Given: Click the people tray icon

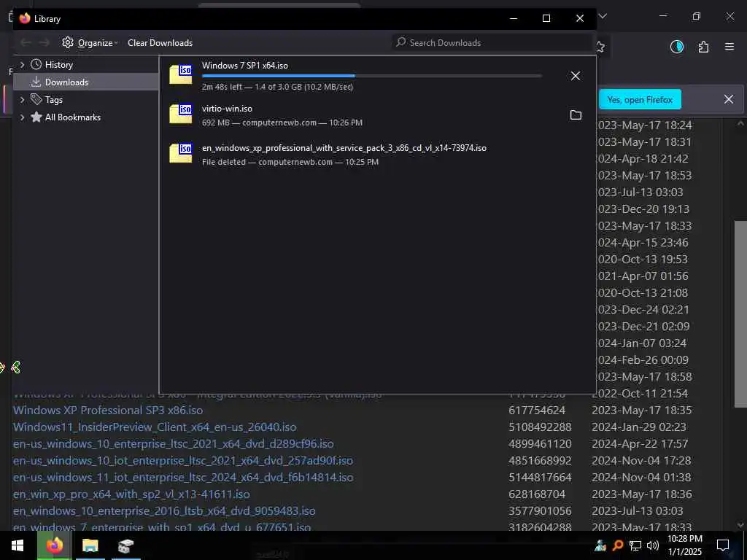Looking at the screenshot, I should (x=600, y=545).
